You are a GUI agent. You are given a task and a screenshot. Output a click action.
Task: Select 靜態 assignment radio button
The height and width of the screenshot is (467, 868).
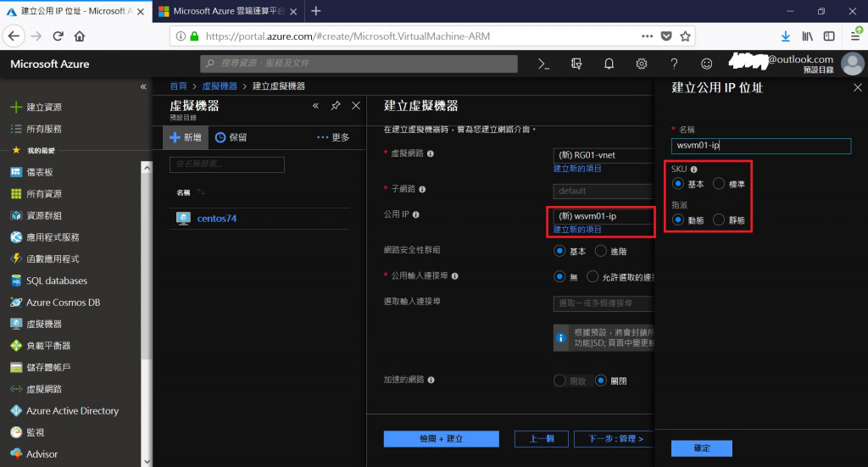pyautogui.click(x=719, y=220)
